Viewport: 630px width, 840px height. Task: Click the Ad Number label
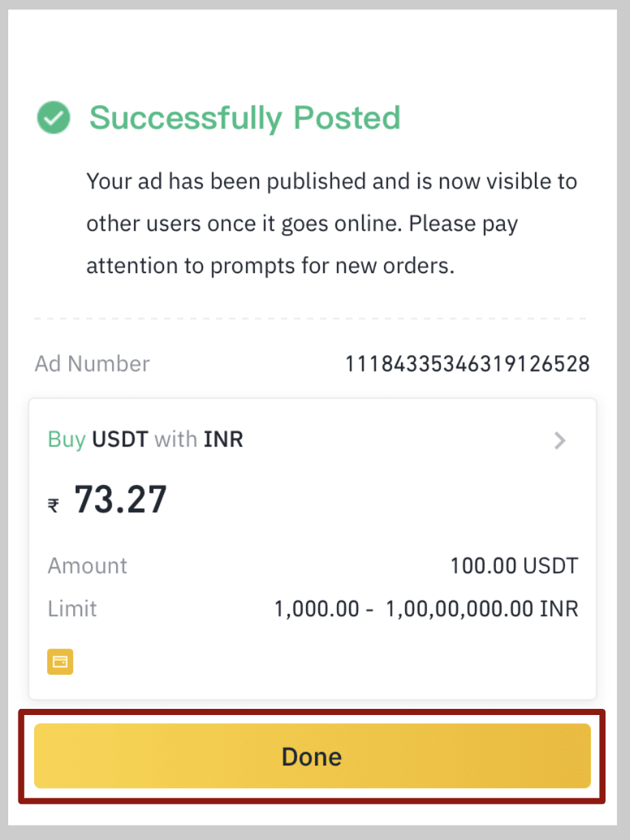pos(92,364)
